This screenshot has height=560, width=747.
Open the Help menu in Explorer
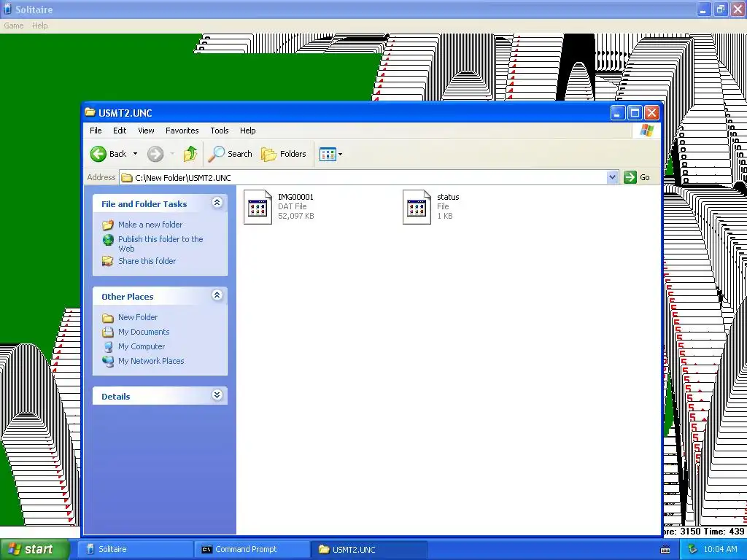click(247, 131)
